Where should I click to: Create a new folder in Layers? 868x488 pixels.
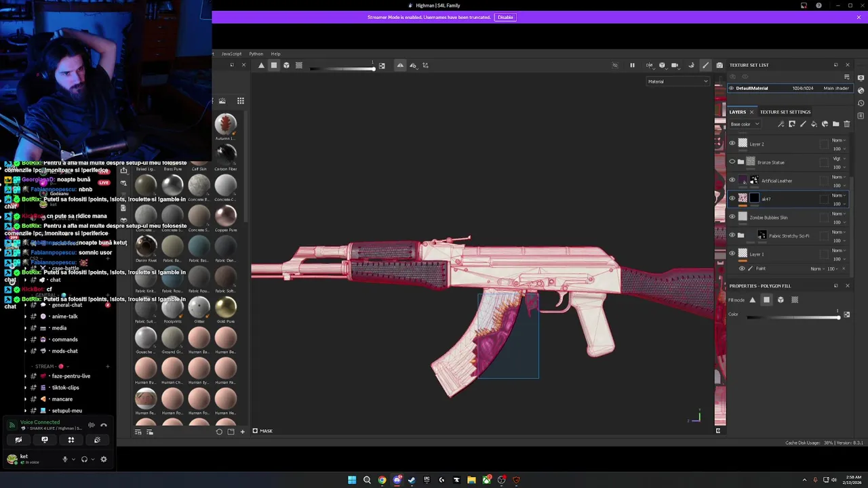coord(835,124)
